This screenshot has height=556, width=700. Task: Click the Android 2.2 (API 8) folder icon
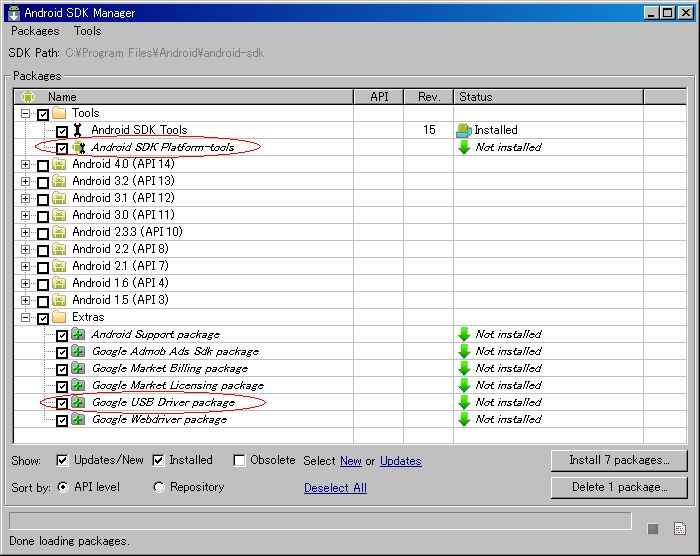pyautogui.click(x=59, y=249)
